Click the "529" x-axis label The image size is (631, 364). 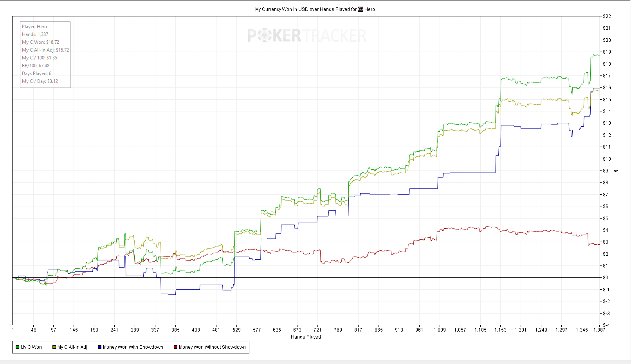click(236, 330)
